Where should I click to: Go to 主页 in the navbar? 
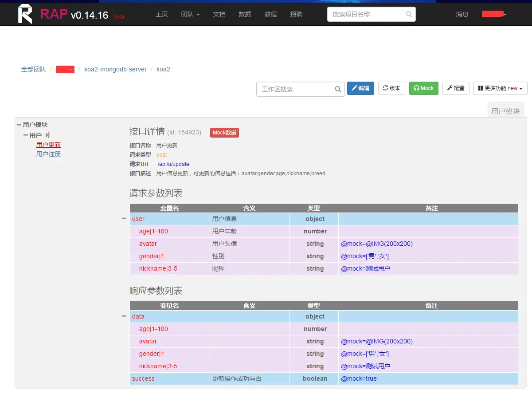pyautogui.click(x=161, y=14)
